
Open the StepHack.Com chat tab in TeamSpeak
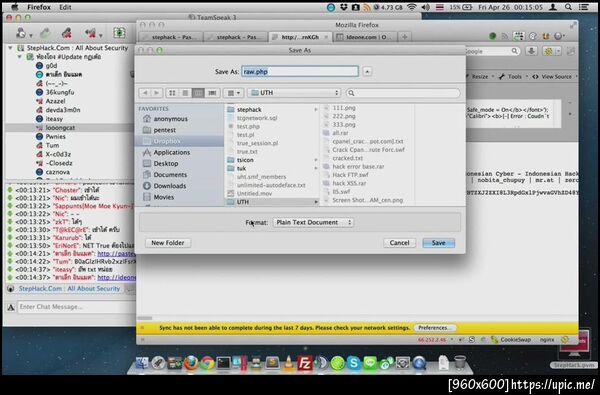(69, 289)
